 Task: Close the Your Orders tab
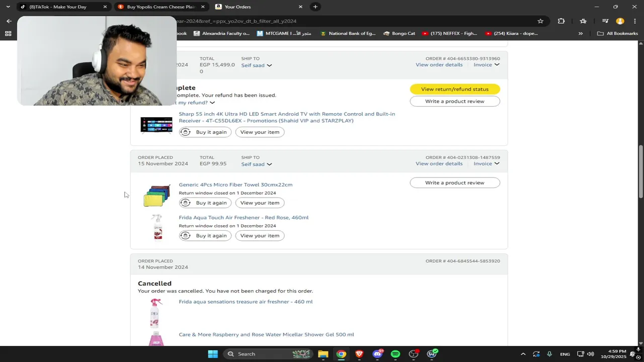click(x=300, y=7)
